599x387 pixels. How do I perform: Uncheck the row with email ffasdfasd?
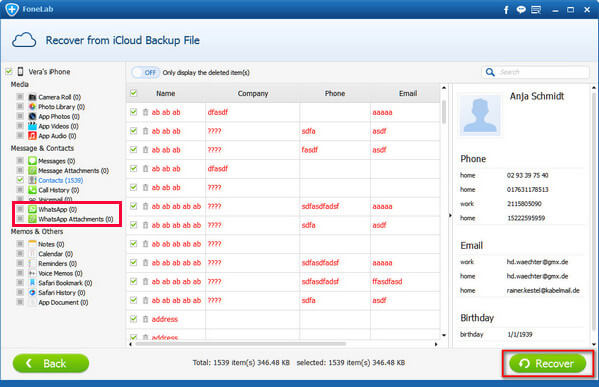point(133,281)
